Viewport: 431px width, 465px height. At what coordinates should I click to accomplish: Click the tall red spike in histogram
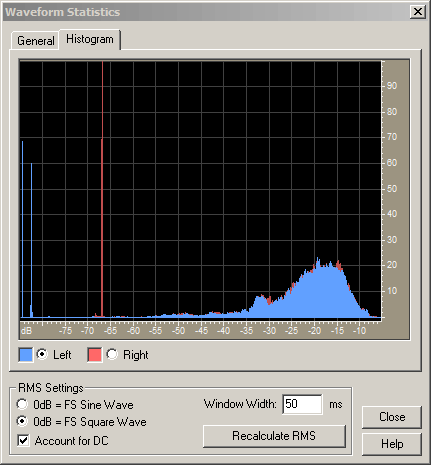coord(102,189)
